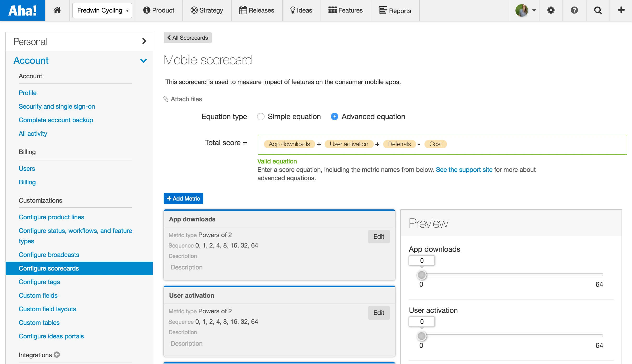
Task: Click the plus icon in top bar
Action: [621, 10]
